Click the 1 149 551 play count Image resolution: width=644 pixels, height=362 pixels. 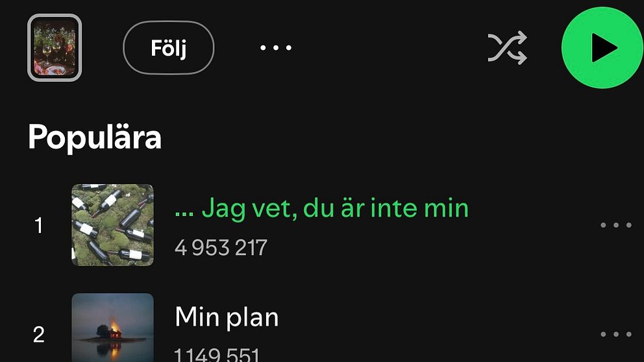click(x=217, y=355)
